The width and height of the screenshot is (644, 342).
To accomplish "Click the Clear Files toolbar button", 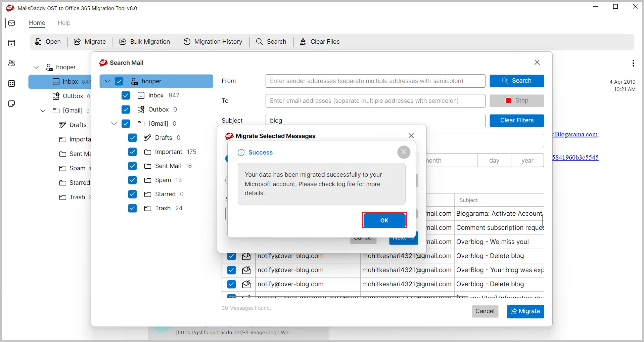I will [x=320, y=42].
